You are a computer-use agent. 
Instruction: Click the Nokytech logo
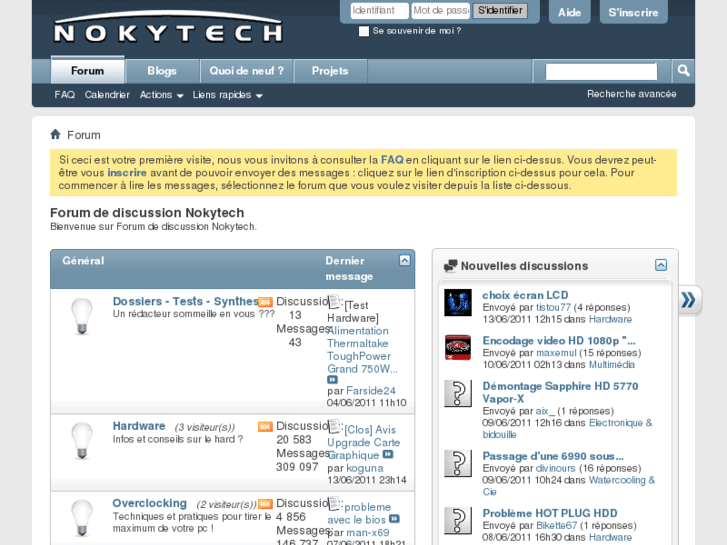[168, 28]
